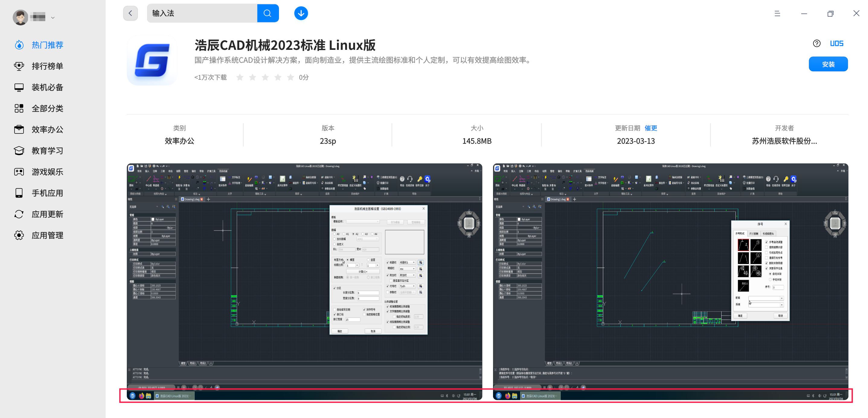Switch to 热门推荐 section
The height and width of the screenshot is (418, 868).
[x=47, y=45]
